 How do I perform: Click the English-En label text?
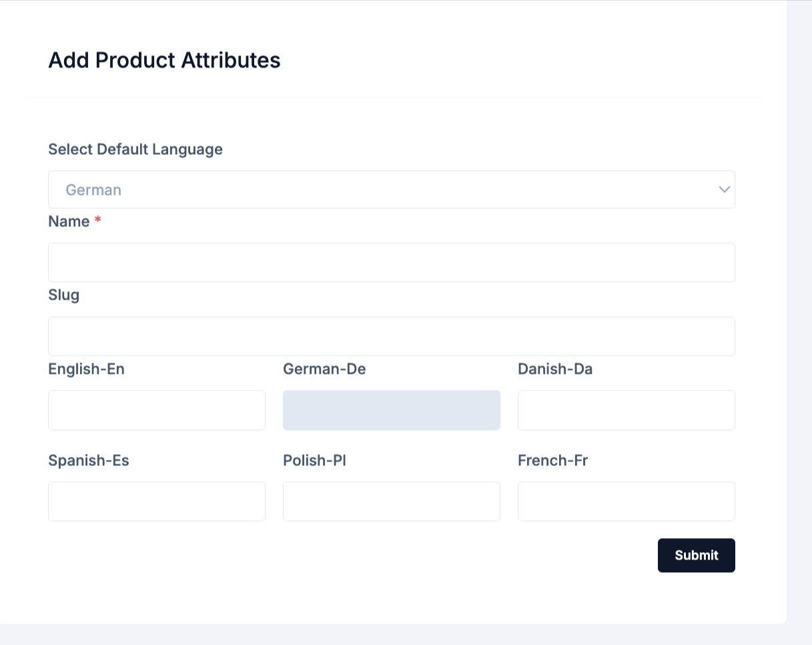86,369
